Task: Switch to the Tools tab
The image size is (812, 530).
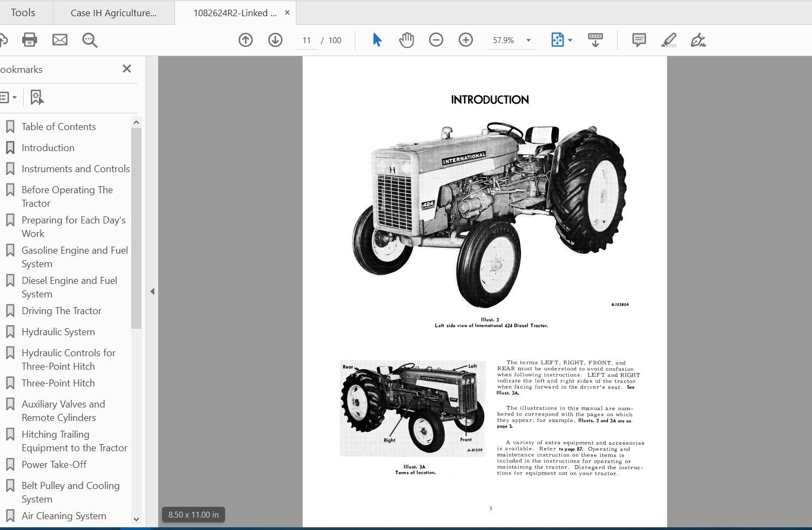Action: pyautogui.click(x=24, y=12)
